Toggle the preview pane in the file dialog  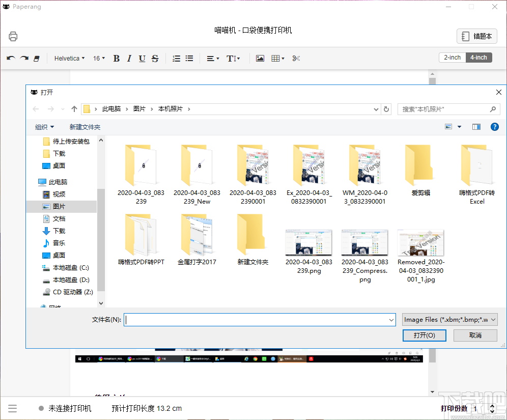point(476,126)
